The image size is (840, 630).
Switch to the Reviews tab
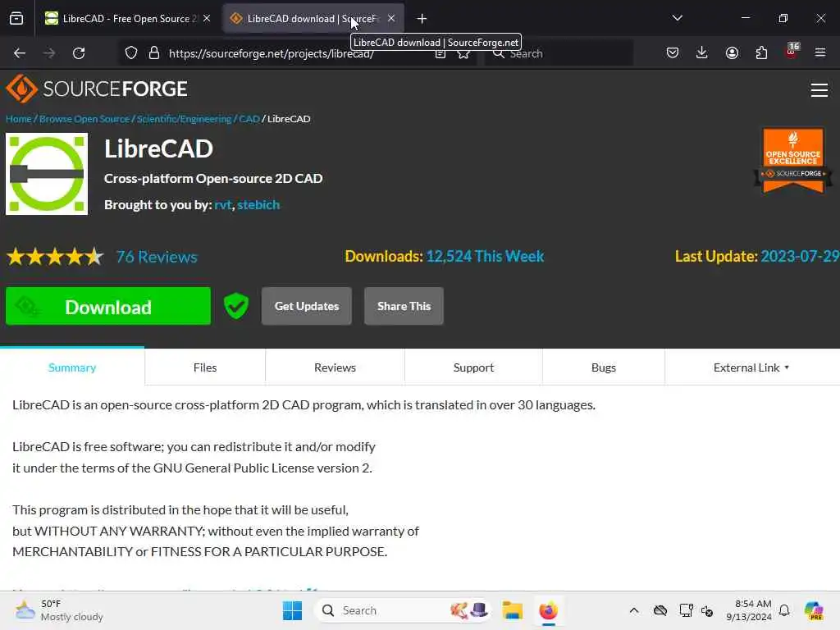pos(335,367)
